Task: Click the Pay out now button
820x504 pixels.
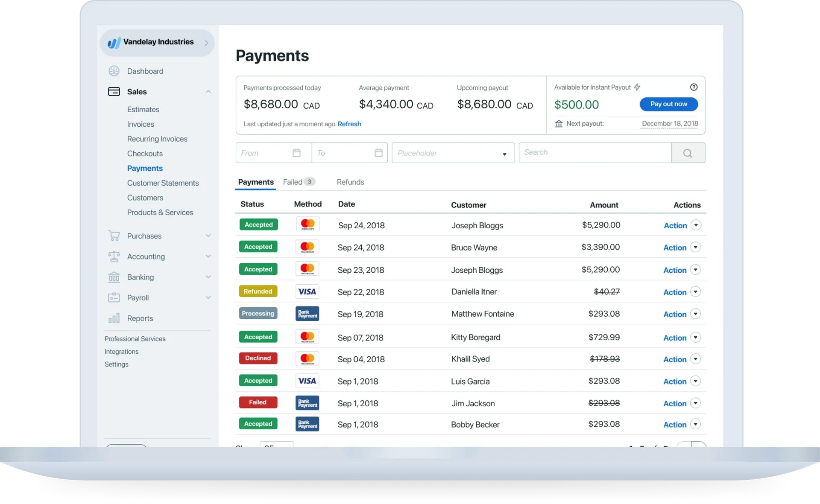Action: point(668,104)
